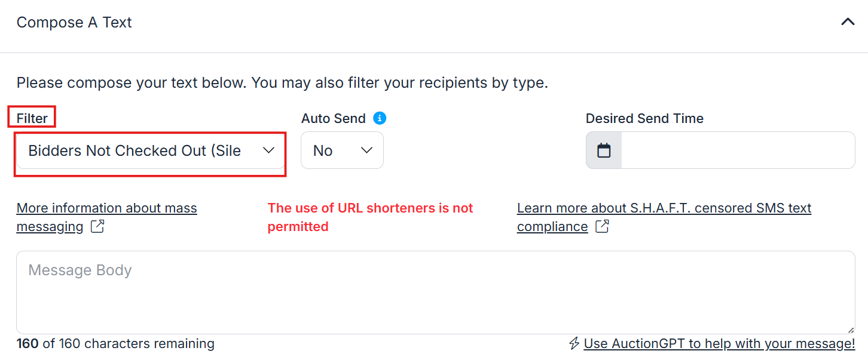Open More information about mass messaging link

click(x=106, y=208)
